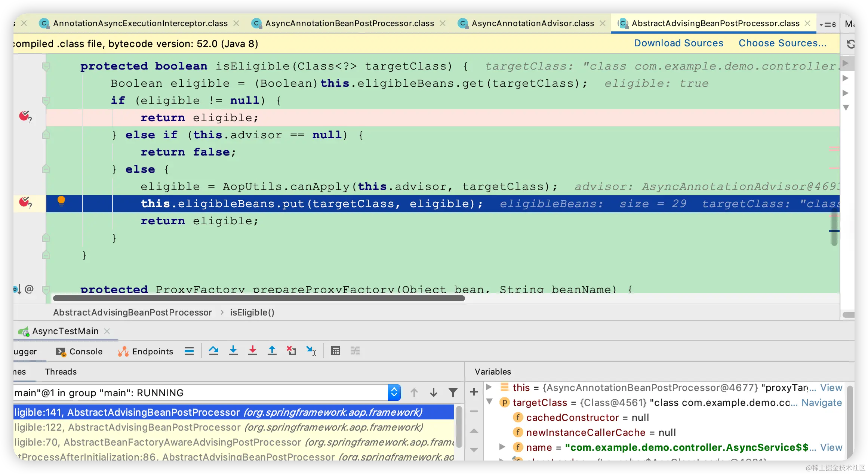The width and height of the screenshot is (868, 474).
Task: Click the thread filter funnel icon
Action: pos(453,393)
